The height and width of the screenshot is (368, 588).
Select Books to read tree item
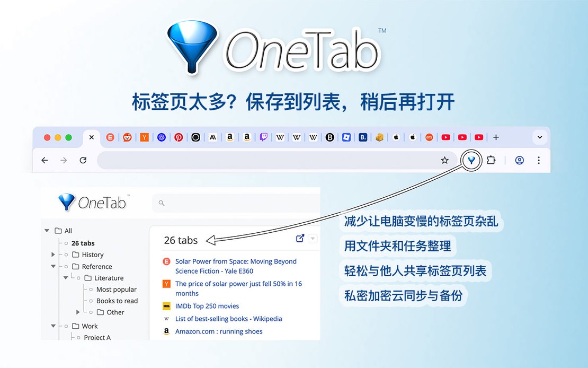pos(117,301)
